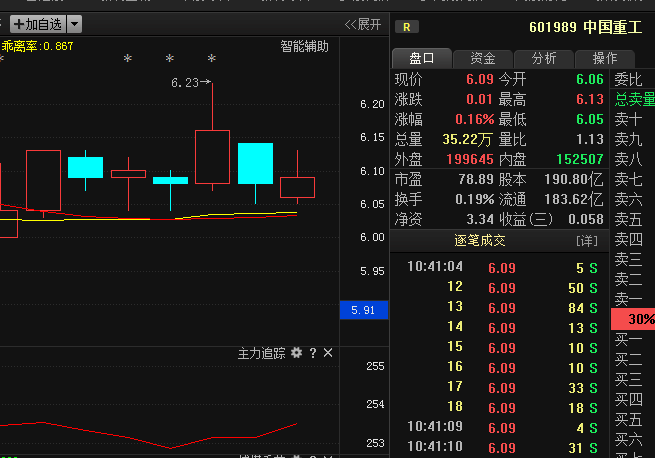The height and width of the screenshot is (458, 655).
Task: Click the 总量 value 35.22万
Action: [x=467, y=139]
